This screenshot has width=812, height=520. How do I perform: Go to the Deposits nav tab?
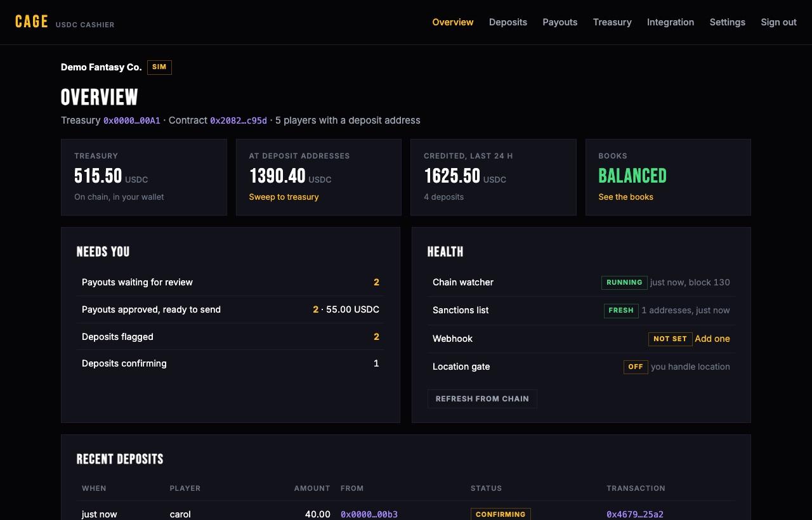508,22
